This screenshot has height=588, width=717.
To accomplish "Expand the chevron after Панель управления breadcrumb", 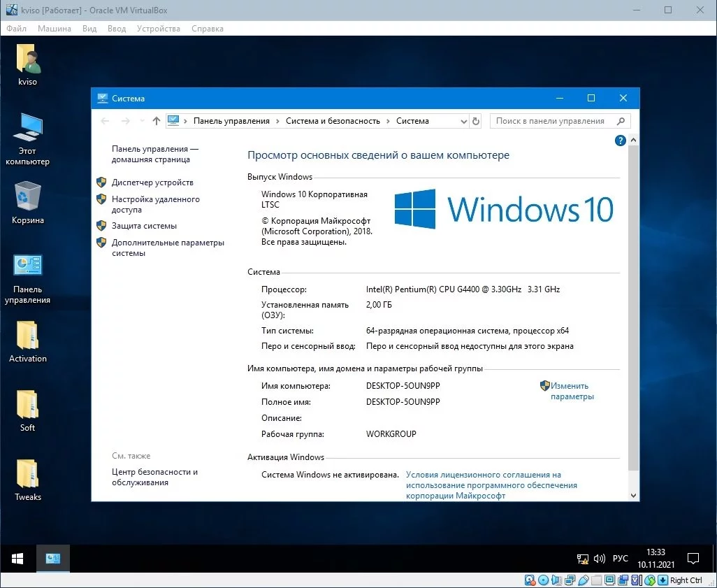I will tap(278, 121).
